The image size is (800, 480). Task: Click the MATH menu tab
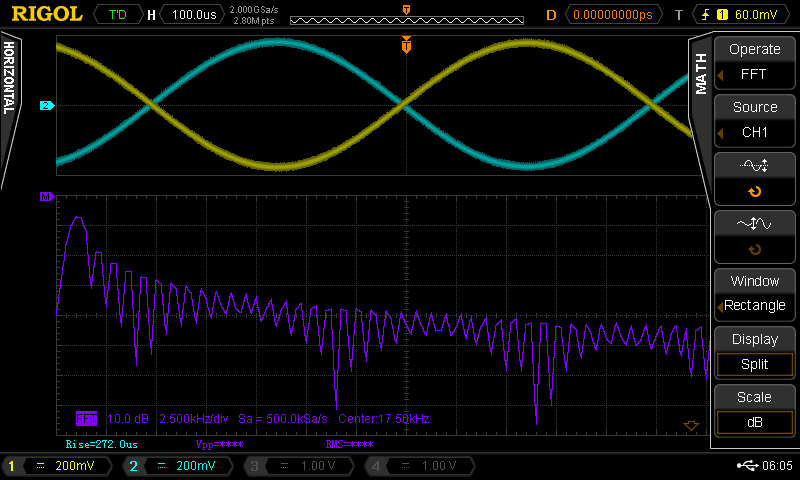click(x=701, y=74)
